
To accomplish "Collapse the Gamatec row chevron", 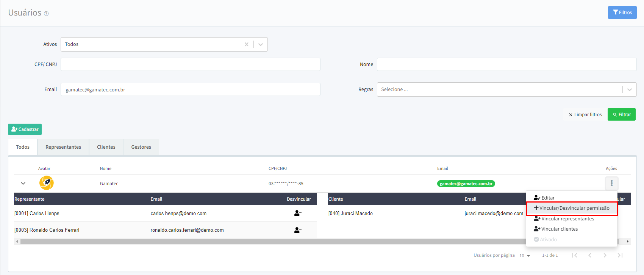I will click(23, 183).
